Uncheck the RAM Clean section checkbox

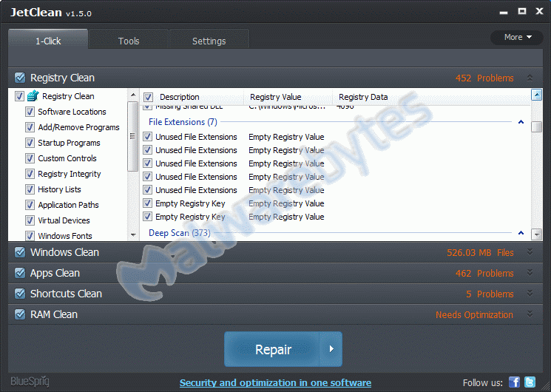20,314
